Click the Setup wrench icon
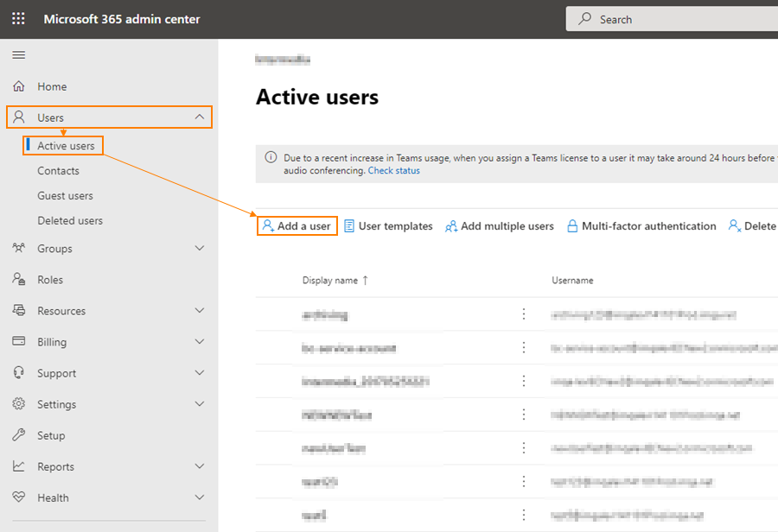The image size is (778, 532). [x=19, y=434]
